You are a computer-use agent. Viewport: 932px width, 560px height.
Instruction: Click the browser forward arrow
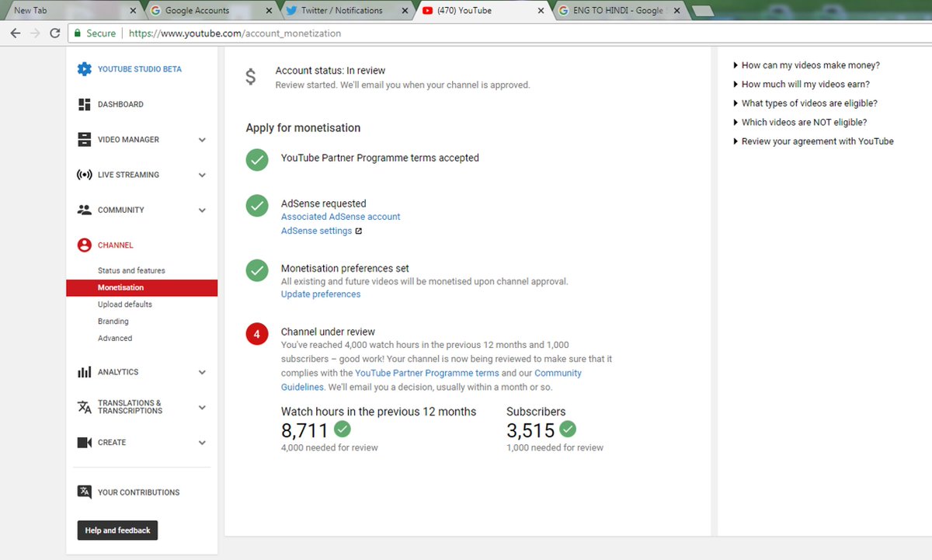click(35, 33)
